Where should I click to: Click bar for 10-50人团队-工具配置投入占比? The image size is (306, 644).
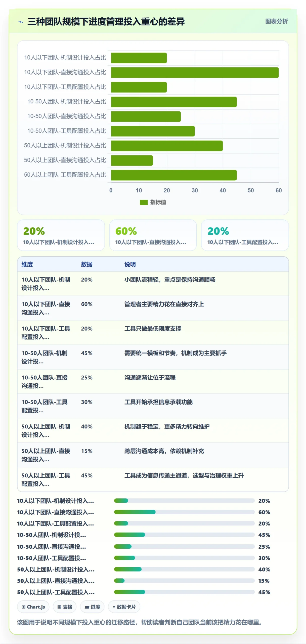(x=153, y=131)
